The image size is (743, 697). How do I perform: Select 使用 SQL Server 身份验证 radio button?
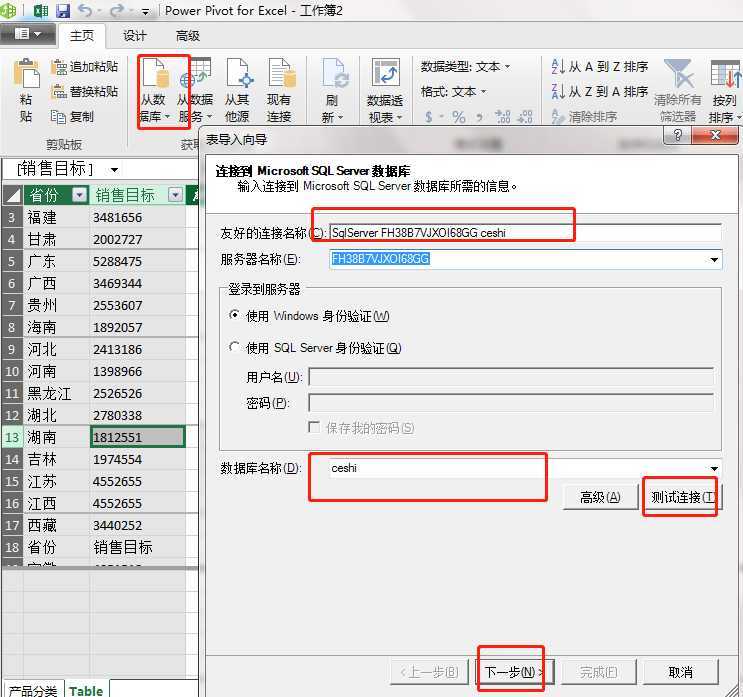point(234,347)
